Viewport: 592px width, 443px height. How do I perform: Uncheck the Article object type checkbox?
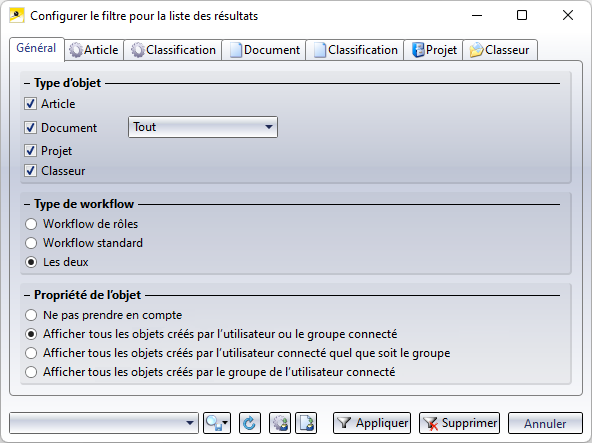click(30, 104)
